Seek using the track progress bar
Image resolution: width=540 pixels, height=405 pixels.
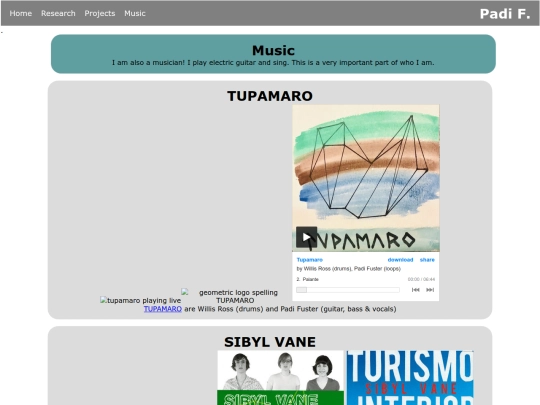click(x=348, y=290)
